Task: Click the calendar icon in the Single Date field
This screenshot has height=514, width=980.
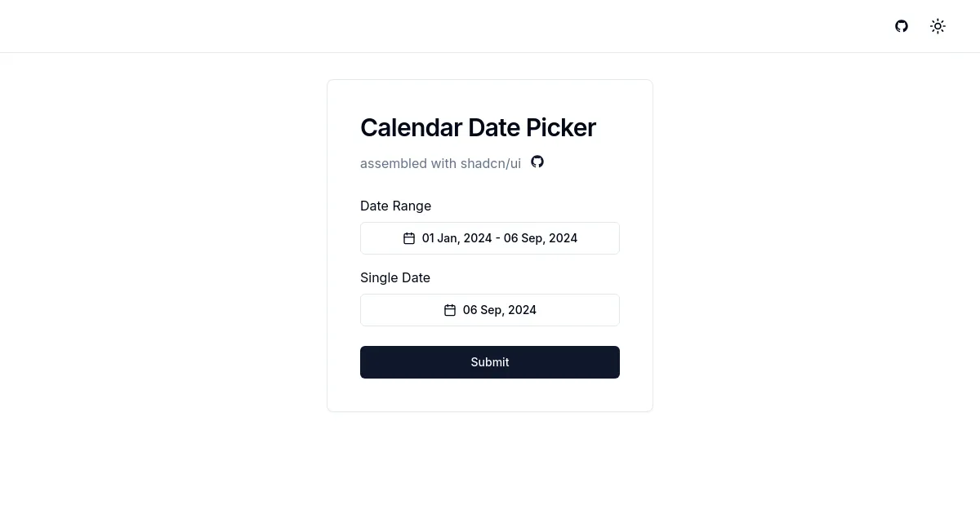Action: pos(450,309)
